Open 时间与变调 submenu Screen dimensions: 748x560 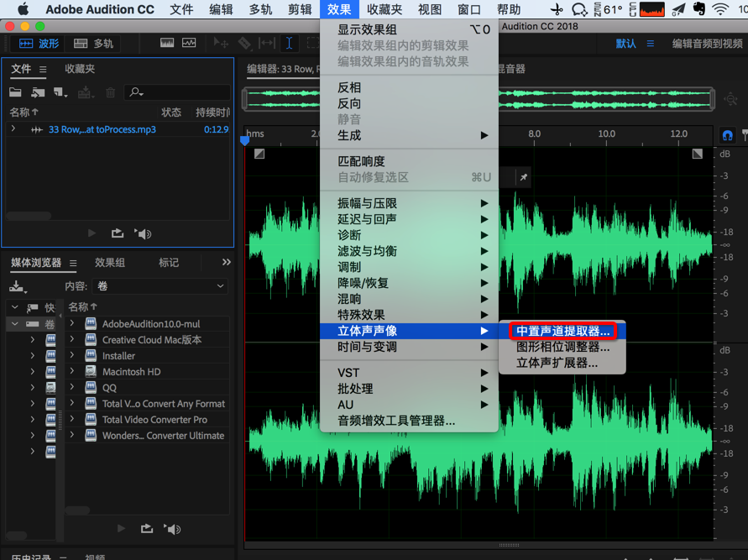410,347
